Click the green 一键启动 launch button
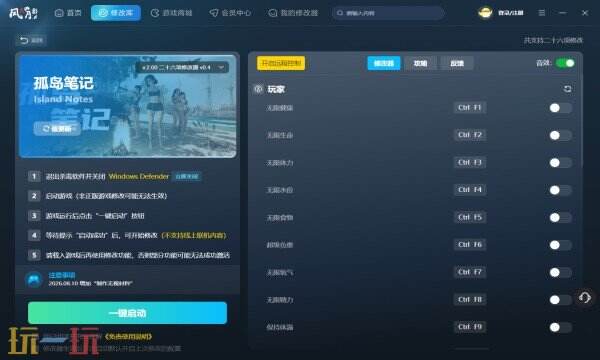Image resolution: width=600 pixels, height=360 pixels. pos(127,313)
